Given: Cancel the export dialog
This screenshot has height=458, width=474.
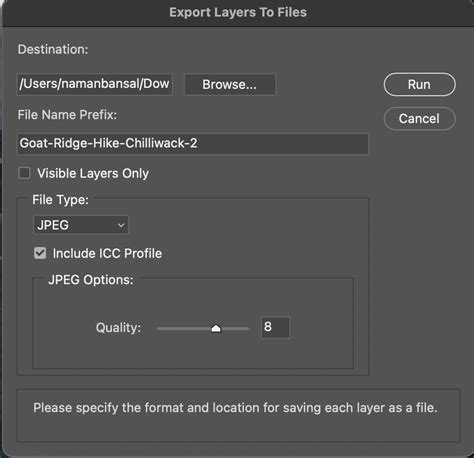Looking at the screenshot, I should [x=419, y=119].
